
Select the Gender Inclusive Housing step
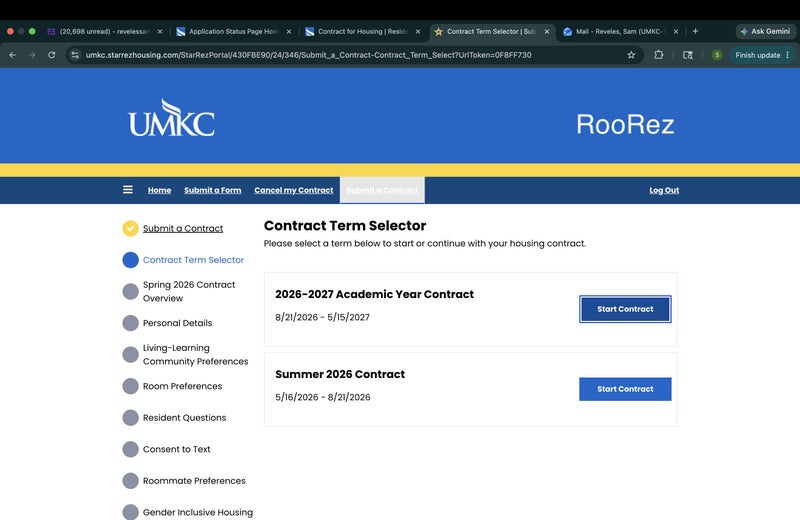197,512
